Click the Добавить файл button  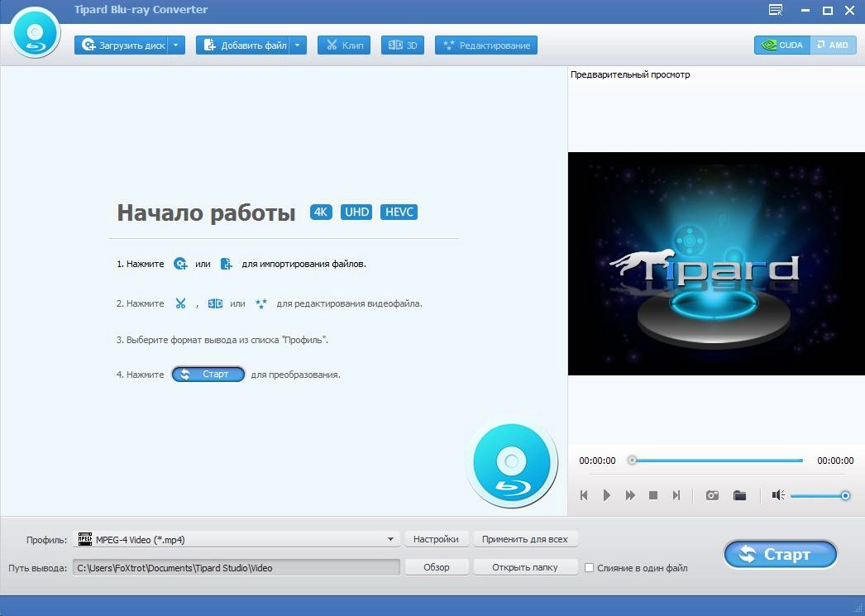click(243, 45)
